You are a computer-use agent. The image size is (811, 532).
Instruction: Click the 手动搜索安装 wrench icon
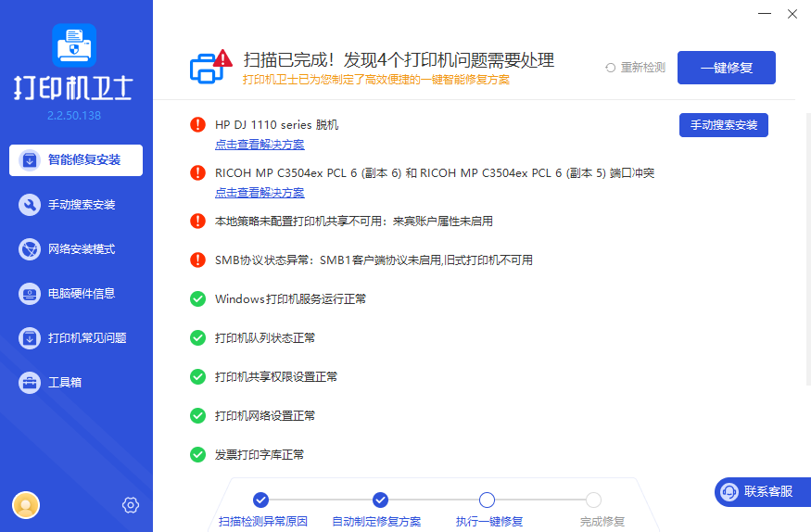30,205
